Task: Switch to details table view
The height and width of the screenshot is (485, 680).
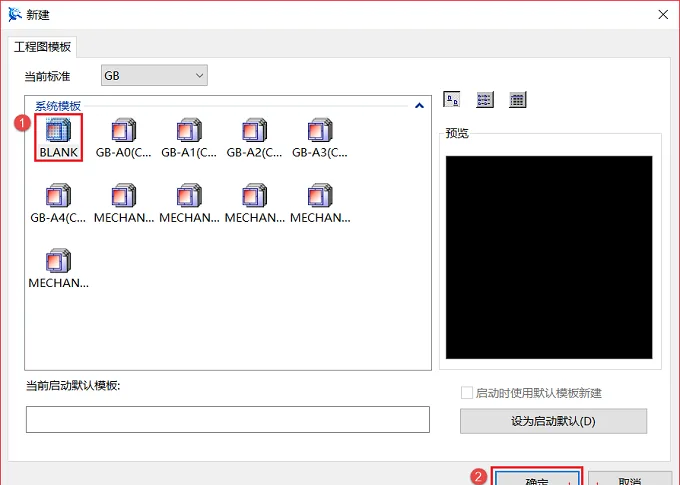Action: click(517, 100)
